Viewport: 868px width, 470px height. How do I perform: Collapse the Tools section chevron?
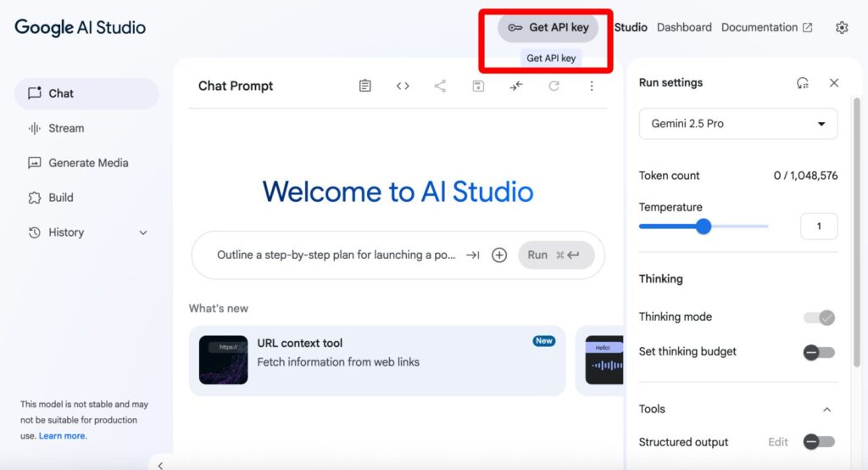(827, 410)
